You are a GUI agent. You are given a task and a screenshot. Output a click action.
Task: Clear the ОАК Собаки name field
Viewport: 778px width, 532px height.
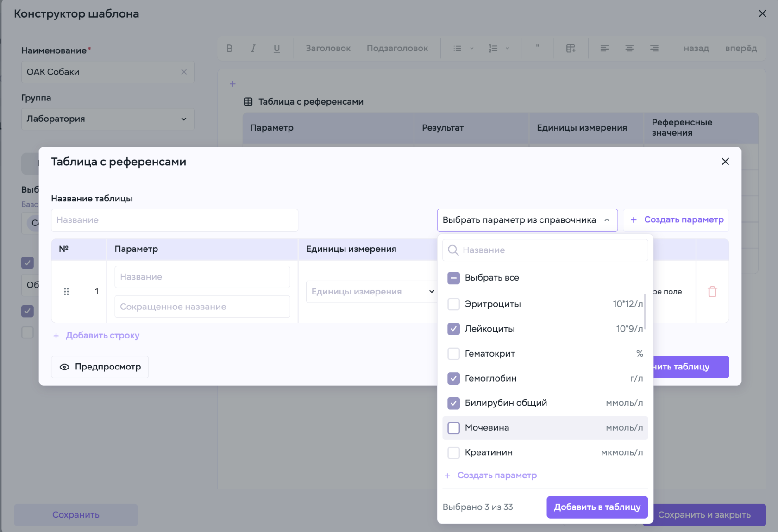pos(184,72)
